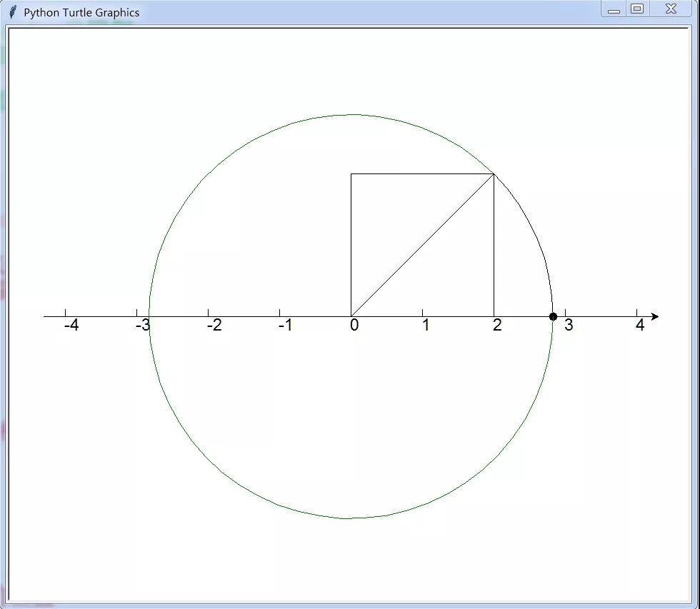
Task: Click the arrowhead ending the number line
Action: [655, 317]
